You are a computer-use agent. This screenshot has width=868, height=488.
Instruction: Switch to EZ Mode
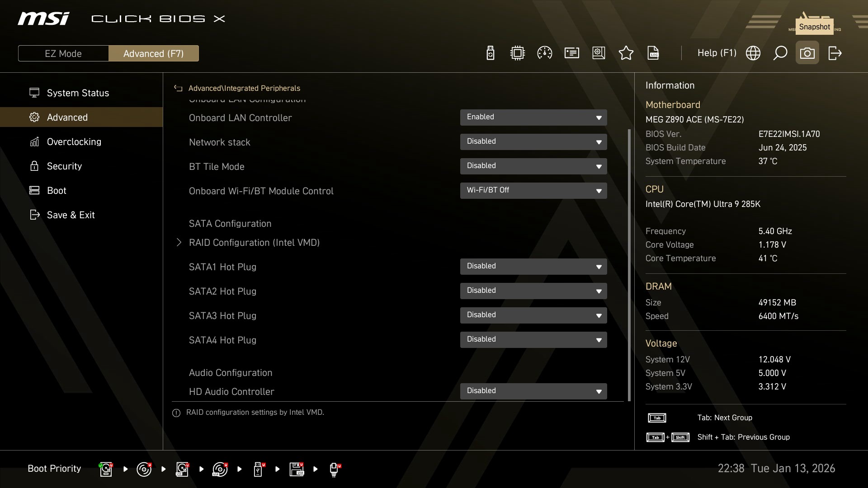[x=63, y=53]
